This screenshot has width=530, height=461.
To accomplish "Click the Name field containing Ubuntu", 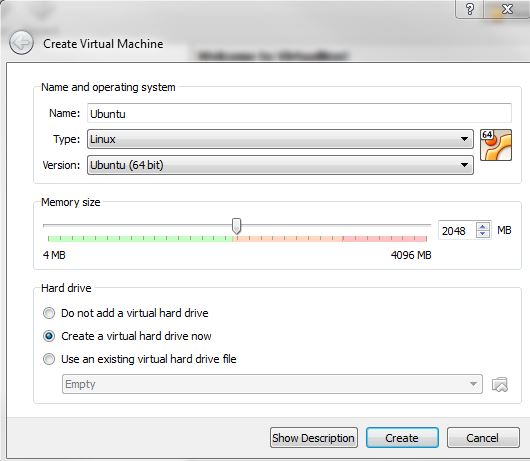I will pyautogui.click(x=299, y=113).
